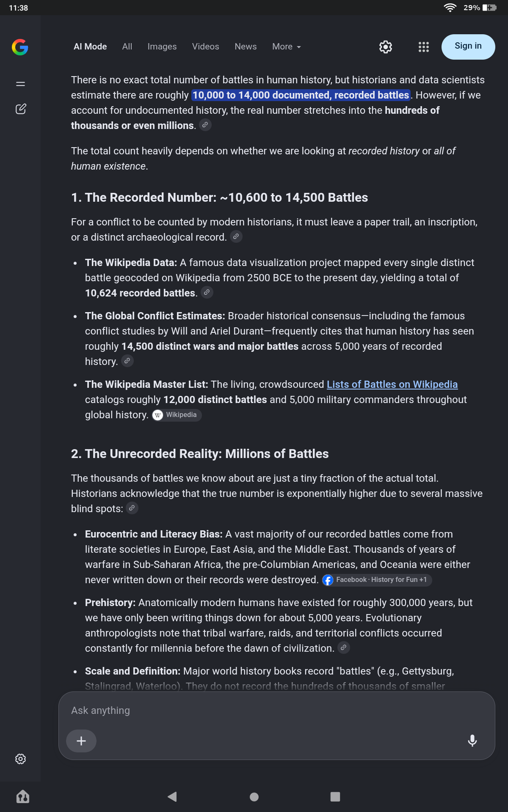
Task: Open Lists of Battles on Wikipedia link
Action: [x=392, y=384]
